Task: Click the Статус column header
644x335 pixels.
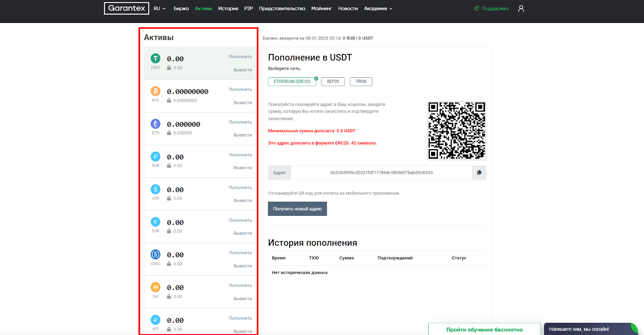Action: pyautogui.click(x=459, y=258)
